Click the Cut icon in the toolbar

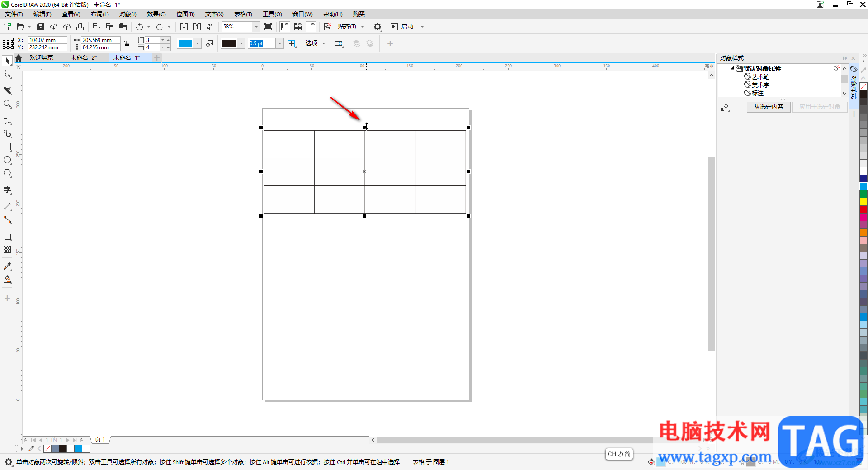tap(96, 27)
